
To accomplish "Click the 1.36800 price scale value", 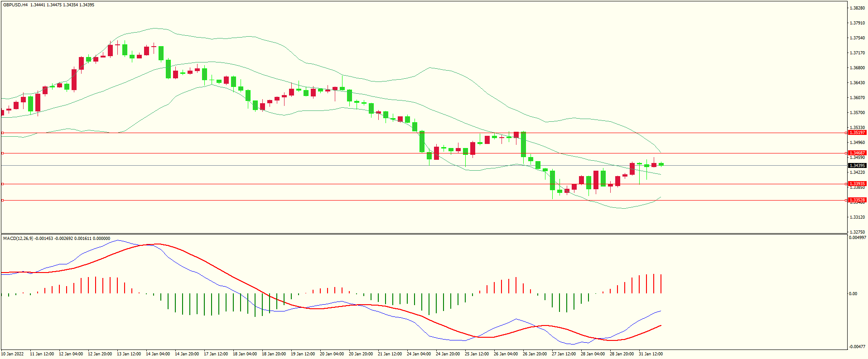I will click(x=857, y=68).
